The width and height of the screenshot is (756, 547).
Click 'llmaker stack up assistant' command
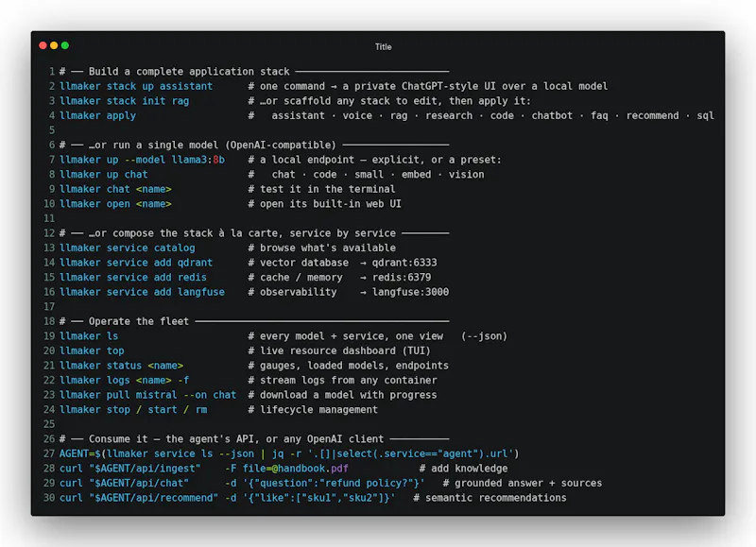pos(136,86)
